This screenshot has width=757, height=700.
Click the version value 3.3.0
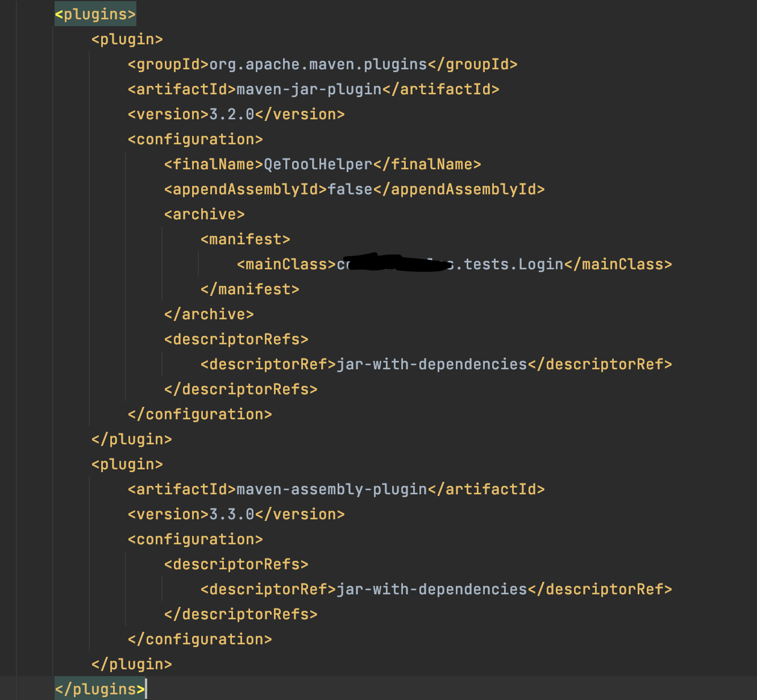click(x=232, y=514)
